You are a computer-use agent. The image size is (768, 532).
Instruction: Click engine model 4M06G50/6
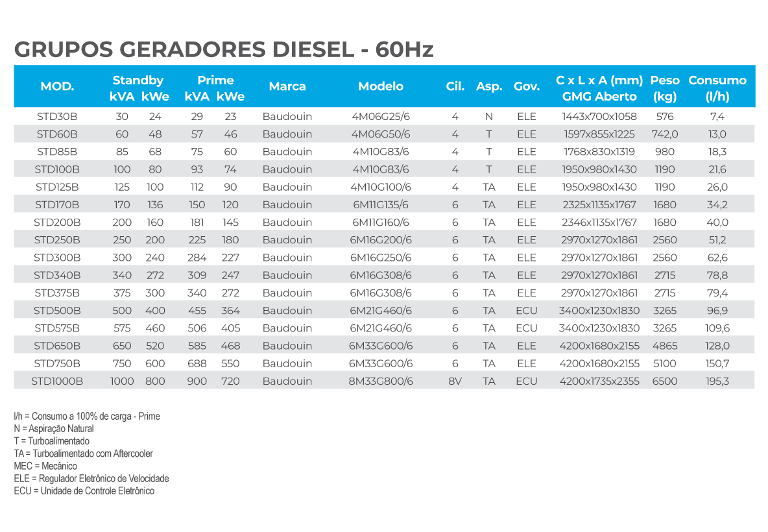coord(381,134)
